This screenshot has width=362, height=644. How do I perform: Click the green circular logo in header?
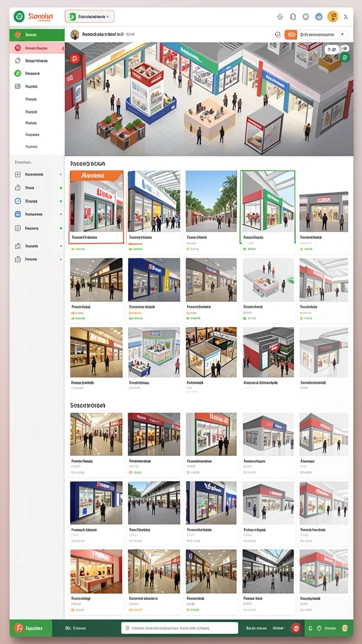[x=19, y=16]
